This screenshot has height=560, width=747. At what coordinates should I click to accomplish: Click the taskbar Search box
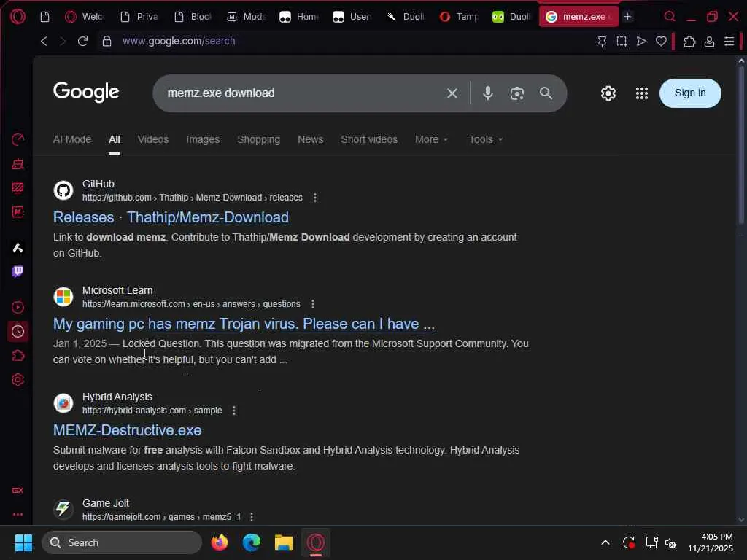tap(122, 542)
